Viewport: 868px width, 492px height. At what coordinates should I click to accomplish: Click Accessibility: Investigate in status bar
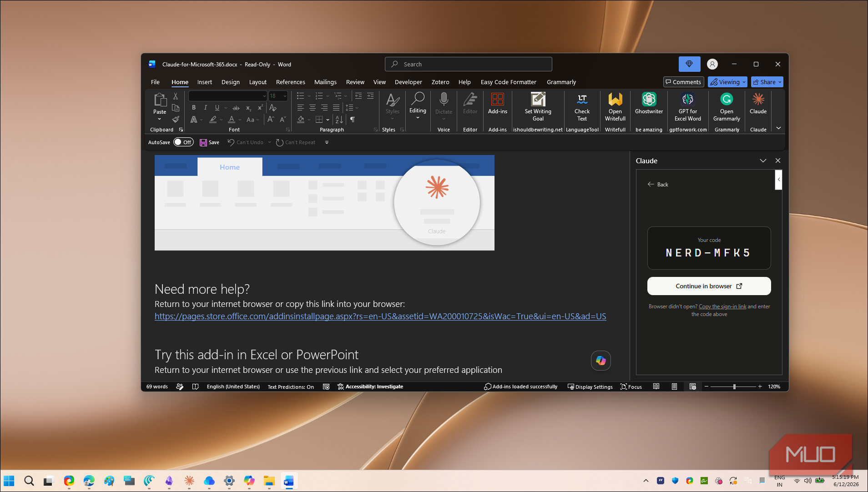370,387
